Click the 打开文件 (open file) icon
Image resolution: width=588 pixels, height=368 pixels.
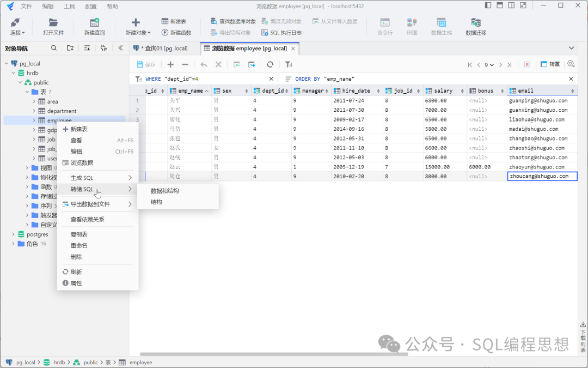click(53, 23)
